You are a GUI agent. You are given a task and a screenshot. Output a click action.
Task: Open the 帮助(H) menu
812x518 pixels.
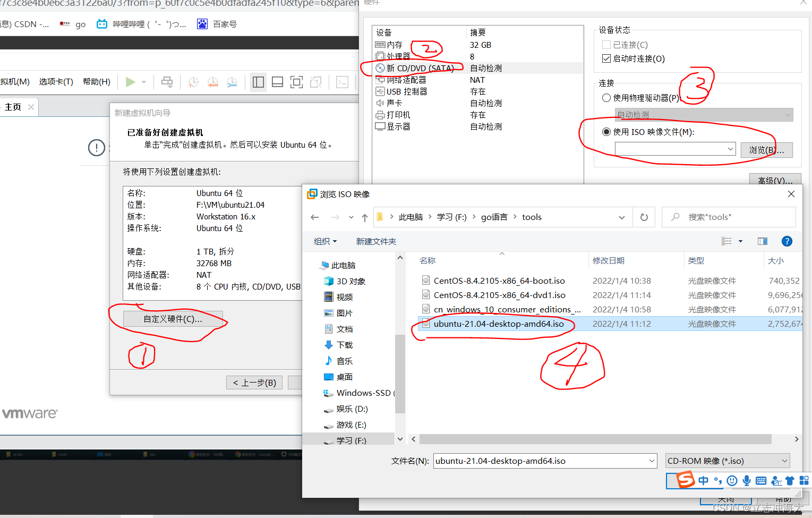coord(97,81)
